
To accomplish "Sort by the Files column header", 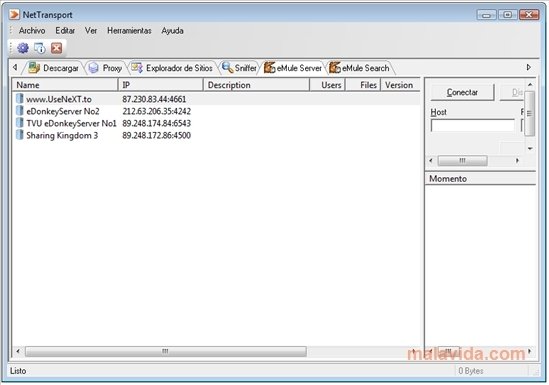I will click(363, 85).
